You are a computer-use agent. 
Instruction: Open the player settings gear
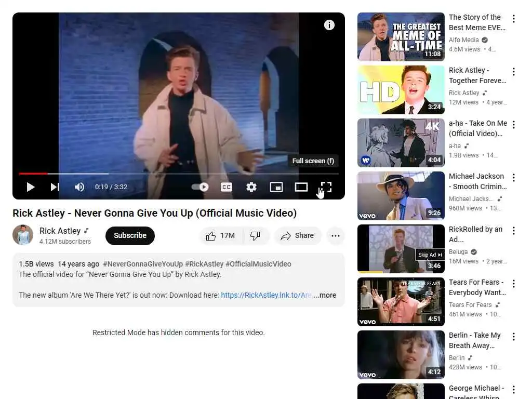click(x=251, y=187)
